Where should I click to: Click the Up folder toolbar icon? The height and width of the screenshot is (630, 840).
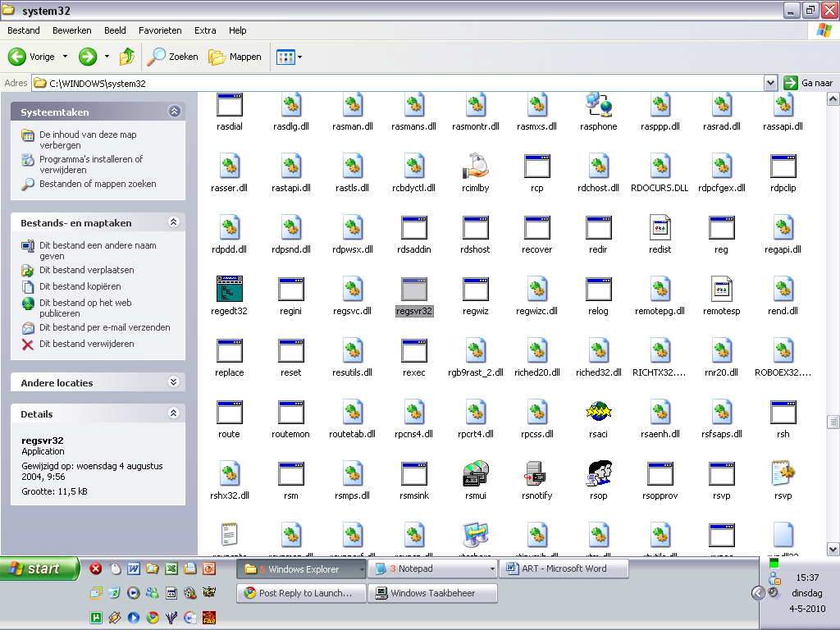[127, 57]
